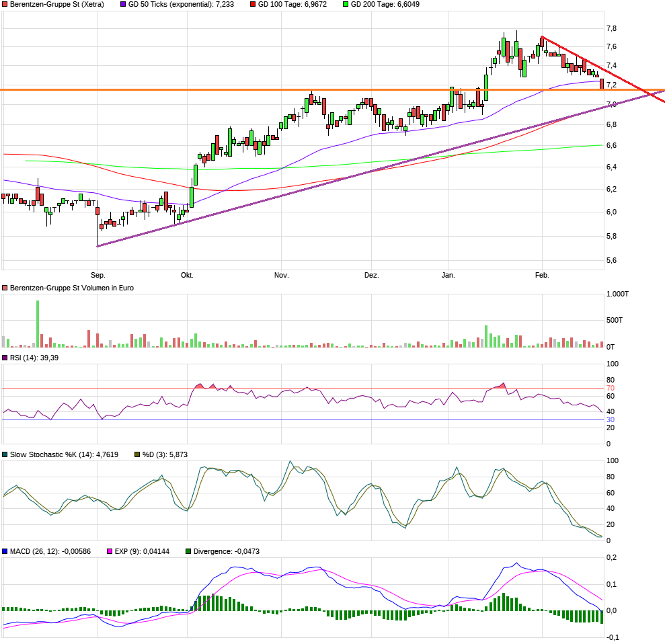Click the -0,1 MACD axis value
The image size is (665, 644).
coord(613,637)
